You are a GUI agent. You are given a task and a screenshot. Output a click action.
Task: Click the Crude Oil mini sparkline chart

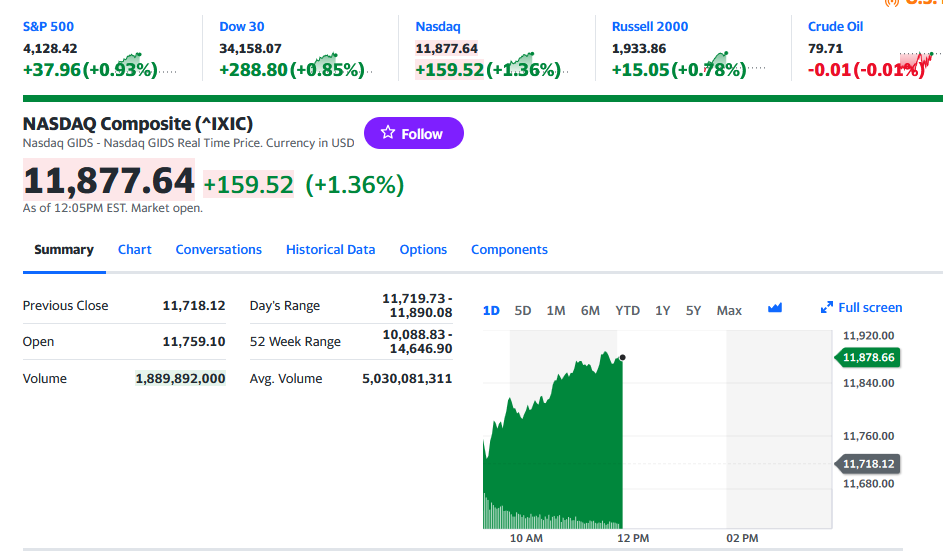coord(921,64)
